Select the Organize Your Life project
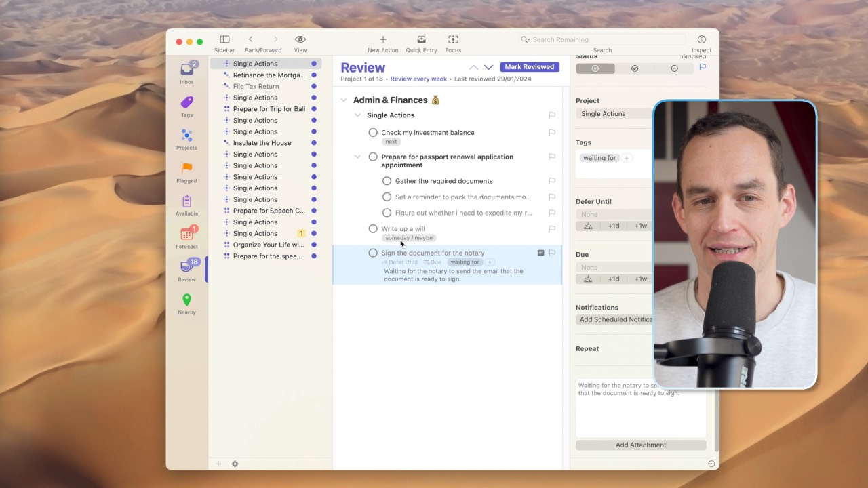The width and height of the screenshot is (868, 488). [270, 245]
